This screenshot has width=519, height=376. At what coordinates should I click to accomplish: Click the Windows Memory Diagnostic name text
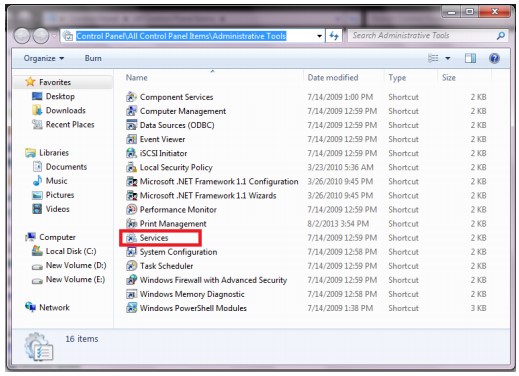click(192, 294)
